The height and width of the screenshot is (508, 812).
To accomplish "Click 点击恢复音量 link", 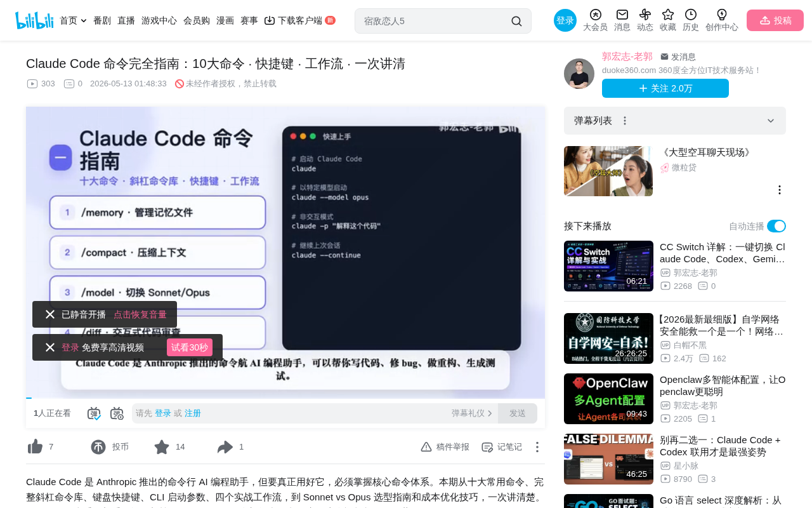I will click(140, 314).
